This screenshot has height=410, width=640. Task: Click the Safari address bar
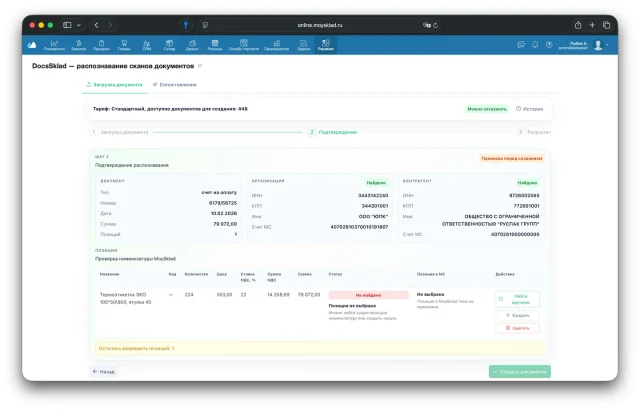click(x=320, y=25)
